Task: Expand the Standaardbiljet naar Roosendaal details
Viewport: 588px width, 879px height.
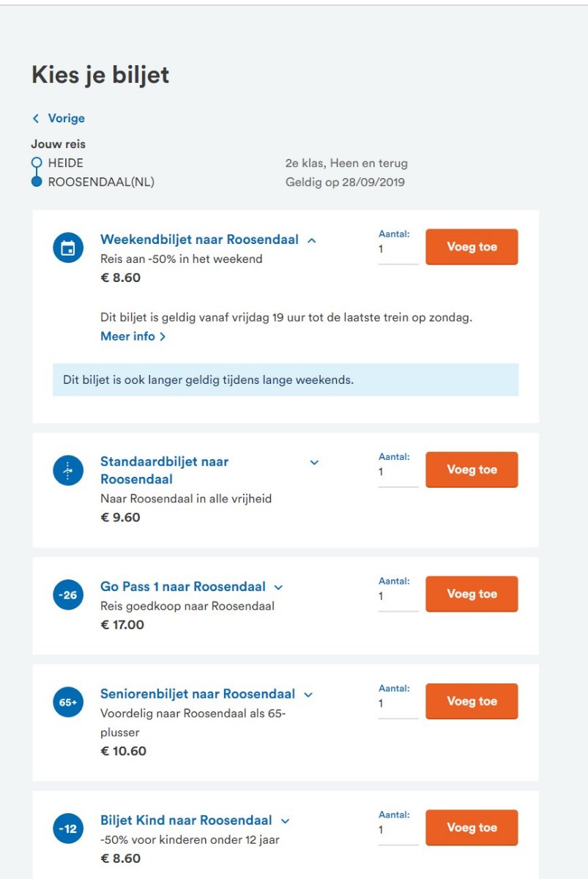Action: point(314,462)
